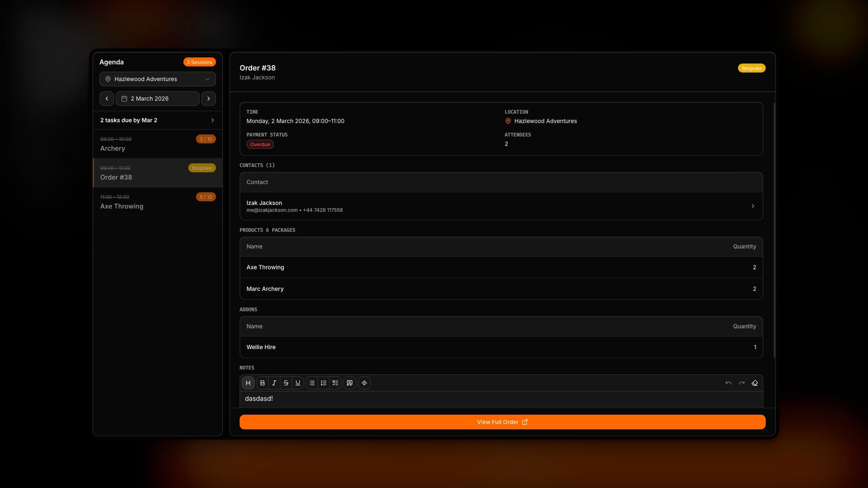The height and width of the screenshot is (488, 868).
Task: Open the 2 March 2026 date picker
Action: coord(158,99)
